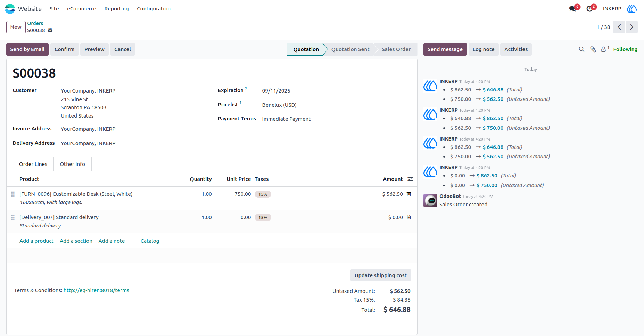Open the product Catalog link
Viewport: 644px width, 336px height.
[150, 241]
